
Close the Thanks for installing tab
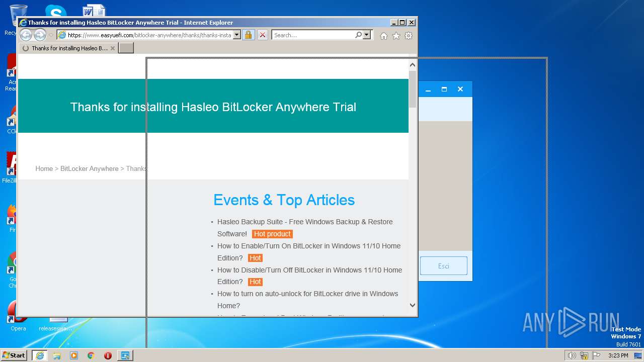[113, 48]
